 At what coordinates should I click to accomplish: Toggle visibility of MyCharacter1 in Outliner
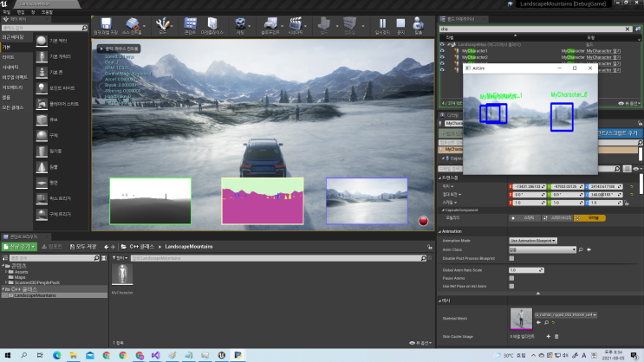tap(442, 51)
